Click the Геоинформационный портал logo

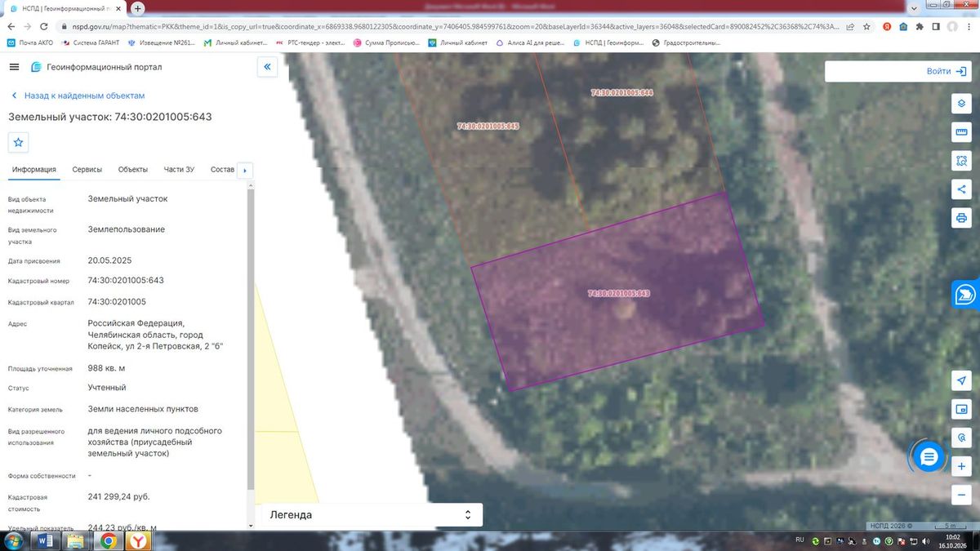click(96, 67)
